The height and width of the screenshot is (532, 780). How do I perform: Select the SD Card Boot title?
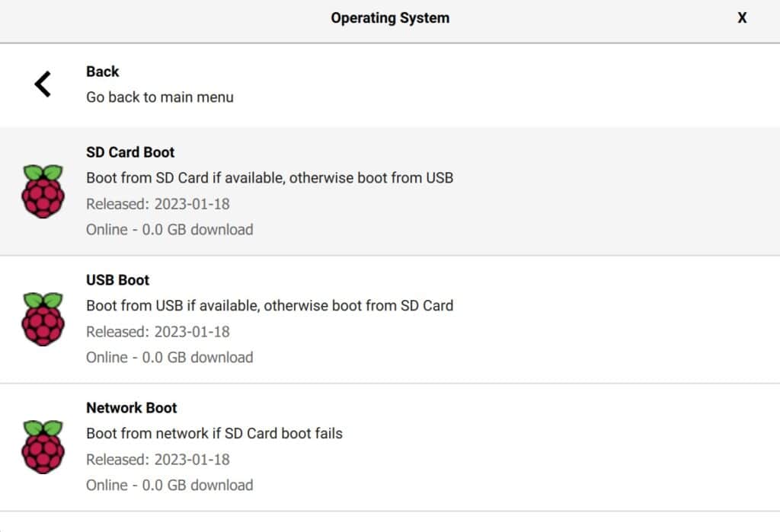click(x=130, y=152)
